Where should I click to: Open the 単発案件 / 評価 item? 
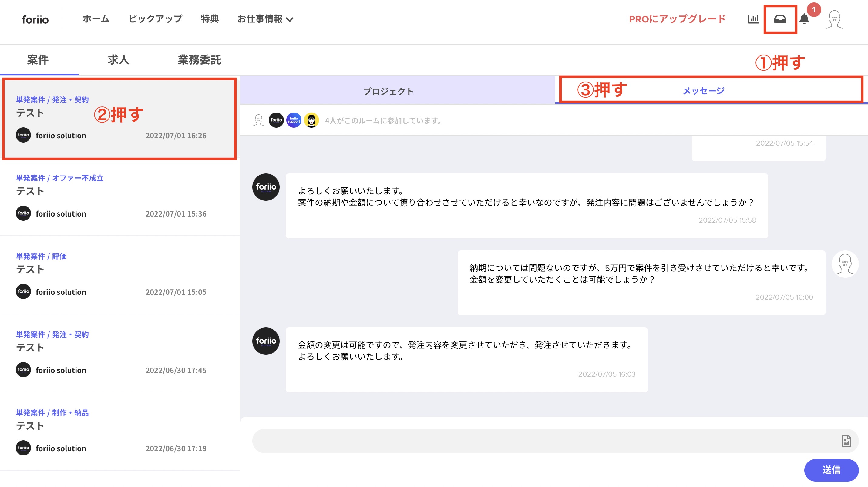(x=119, y=274)
